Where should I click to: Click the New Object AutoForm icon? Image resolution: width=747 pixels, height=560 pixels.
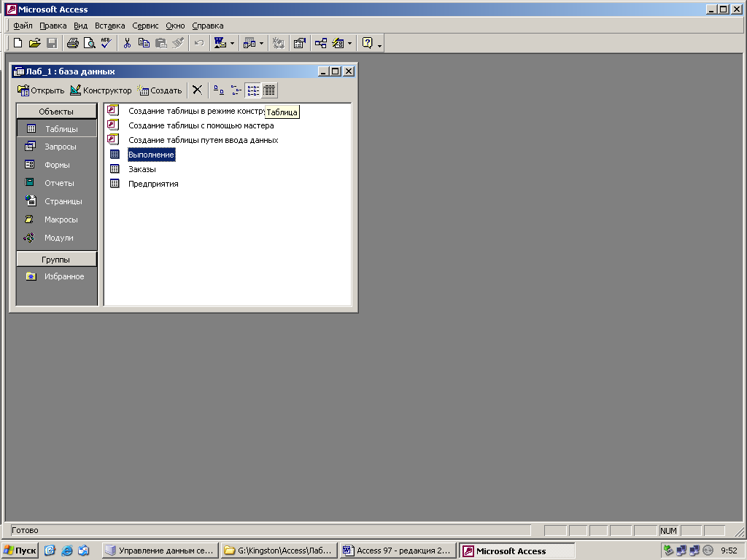(x=338, y=43)
